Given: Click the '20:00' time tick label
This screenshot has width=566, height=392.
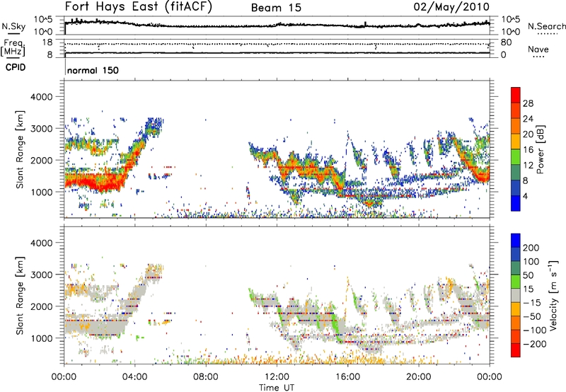Looking at the screenshot, I should 418,377.
